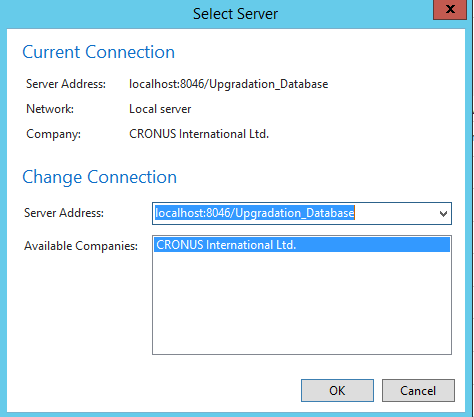Confirm the connection with the OK button

[x=337, y=390]
